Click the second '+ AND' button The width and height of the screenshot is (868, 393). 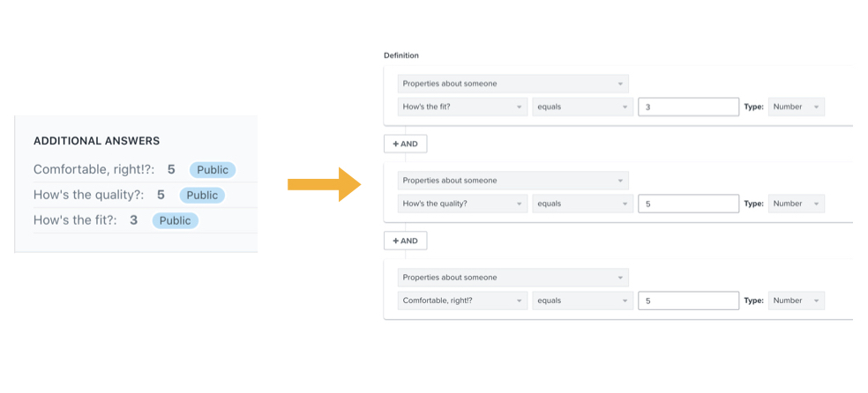point(406,241)
